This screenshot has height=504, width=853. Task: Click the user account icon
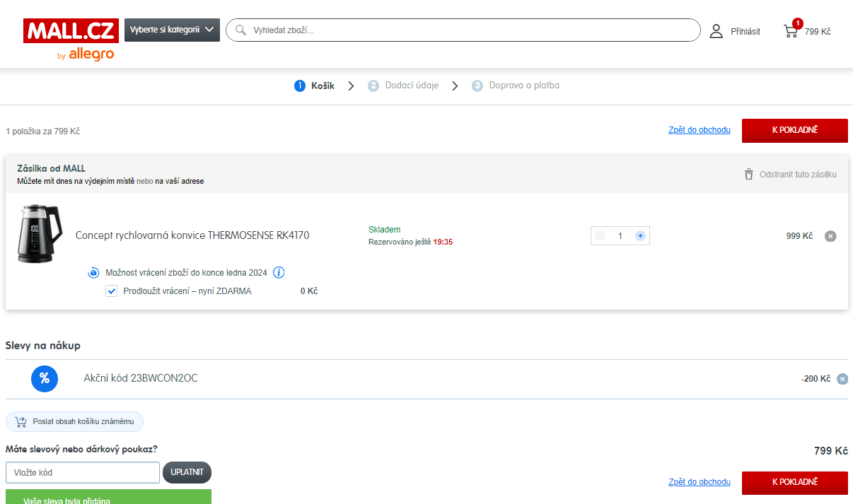coord(716,31)
